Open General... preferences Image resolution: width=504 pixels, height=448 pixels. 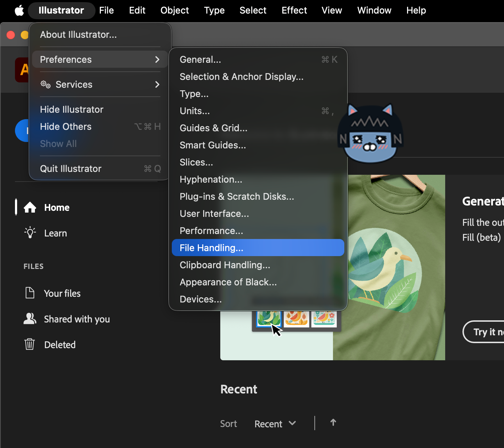258,60
